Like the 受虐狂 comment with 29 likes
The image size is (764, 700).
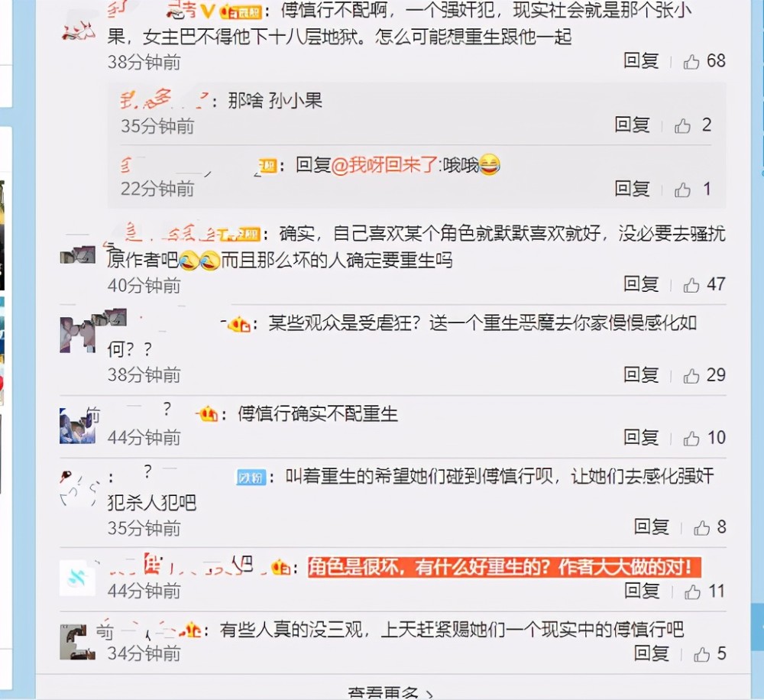tap(691, 376)
